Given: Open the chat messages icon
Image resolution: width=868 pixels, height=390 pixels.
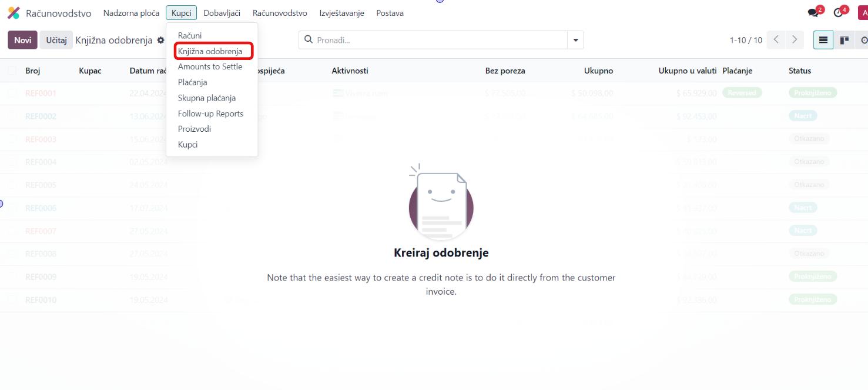Looking at the screenshot, I should 813,13.
